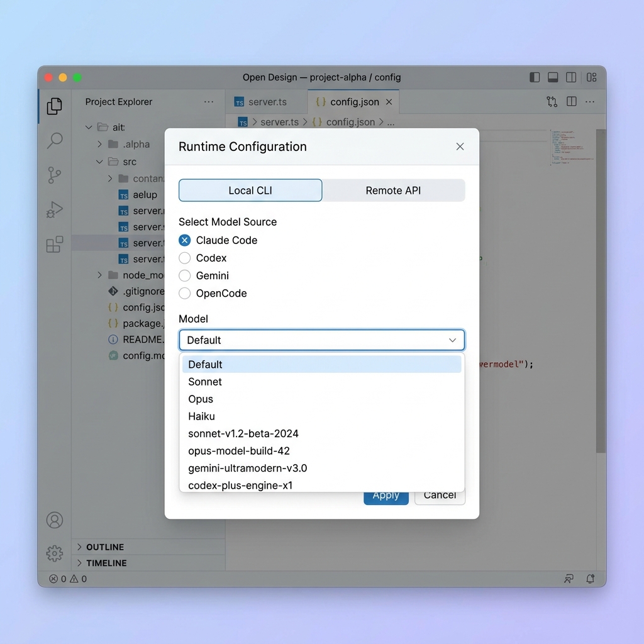Click the macOS yellow minimize window button
The height and width of the screenshot is (644, 644).
[63, 77]
